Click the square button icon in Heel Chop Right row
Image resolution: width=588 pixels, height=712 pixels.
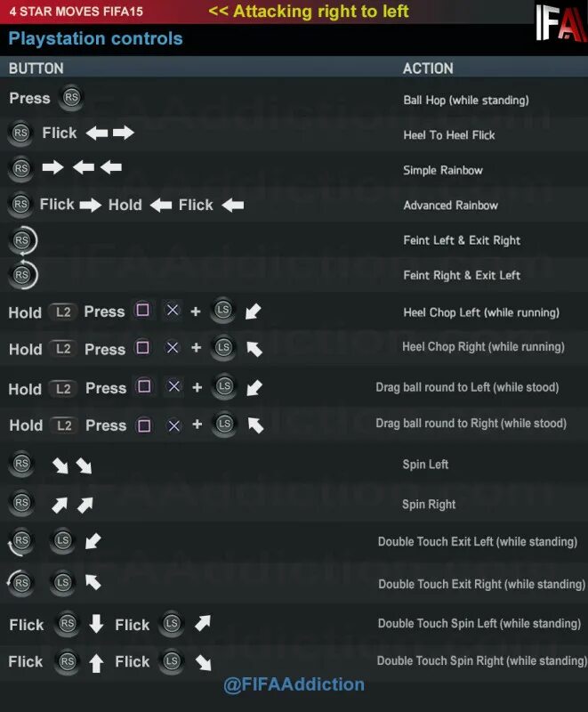(x=143, y=348)
